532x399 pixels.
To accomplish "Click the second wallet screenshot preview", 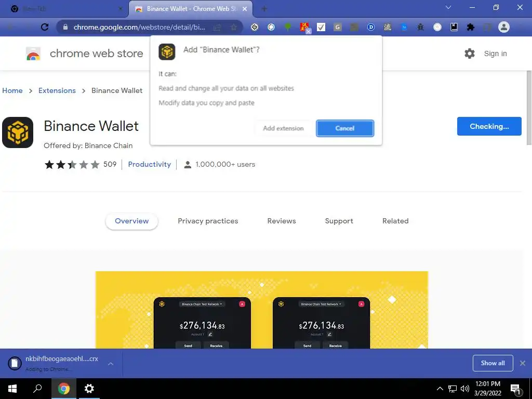I will [x=321, y=323].
